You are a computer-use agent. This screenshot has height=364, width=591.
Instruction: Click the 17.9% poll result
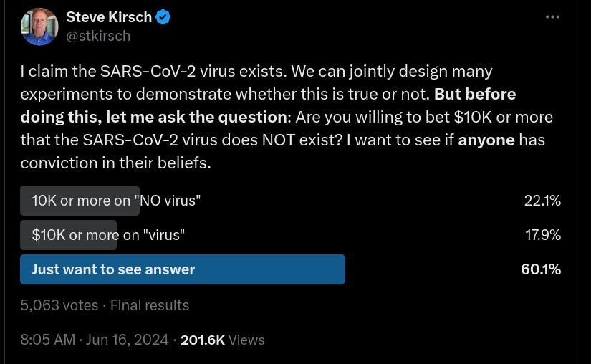[542, 235]
